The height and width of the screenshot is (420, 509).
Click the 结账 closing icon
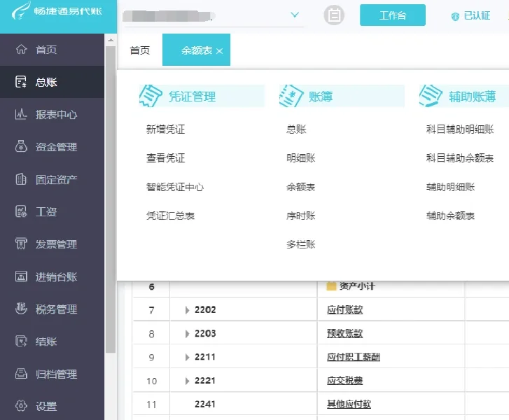point(21,341)
